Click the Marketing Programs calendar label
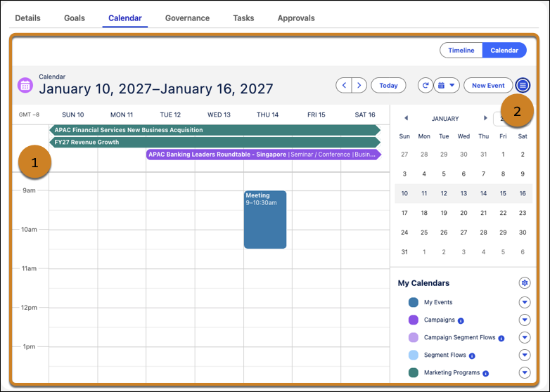 click(x=452, y=372)
